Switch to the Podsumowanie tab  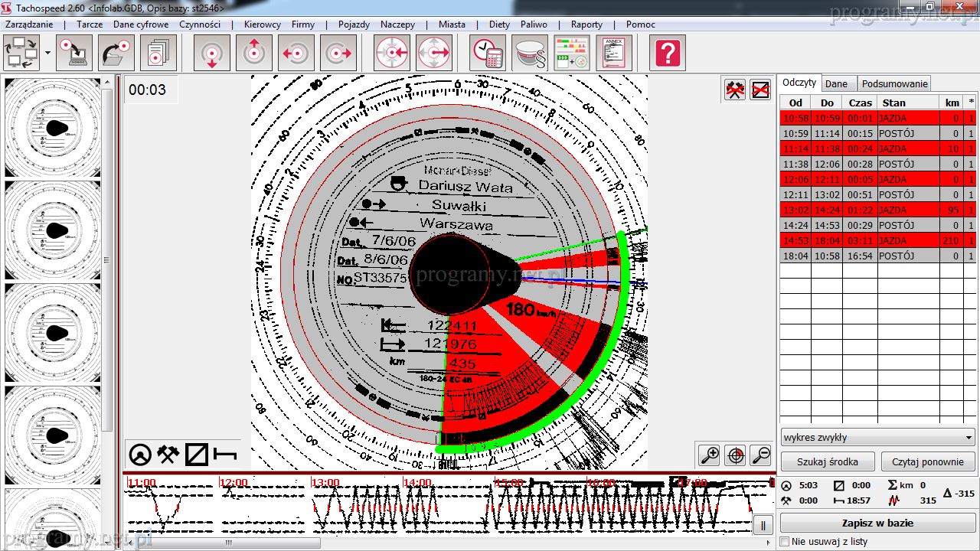coord(894,84)
